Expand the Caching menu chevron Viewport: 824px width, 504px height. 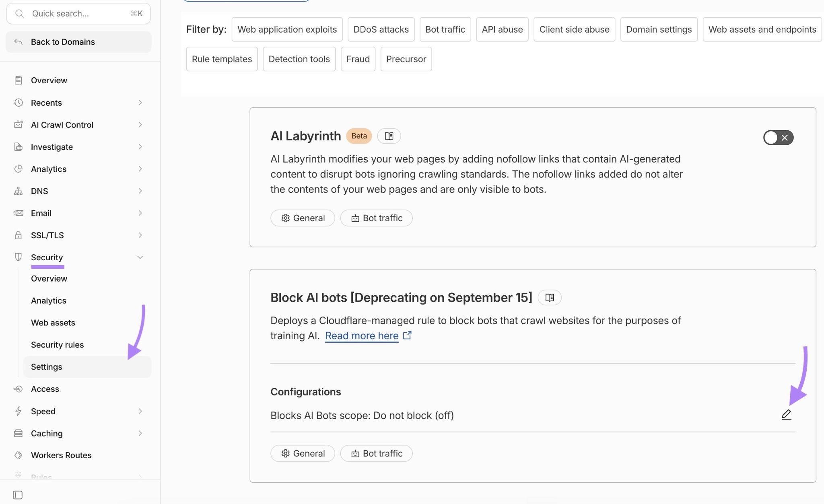140,433
